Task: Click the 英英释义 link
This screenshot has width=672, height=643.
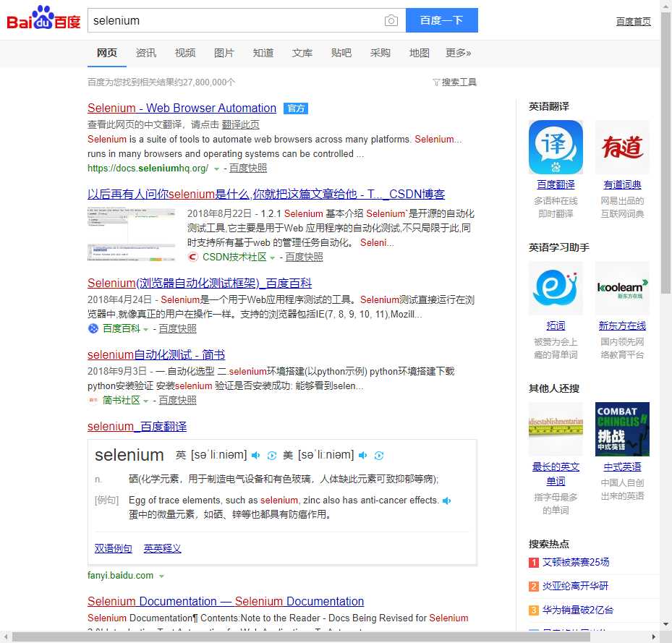Action: tap(163, 548)
